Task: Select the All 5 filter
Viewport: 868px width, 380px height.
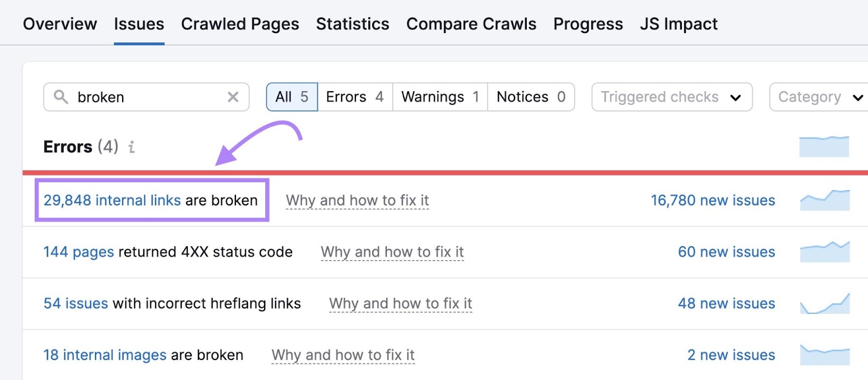Action: point(292,97)
